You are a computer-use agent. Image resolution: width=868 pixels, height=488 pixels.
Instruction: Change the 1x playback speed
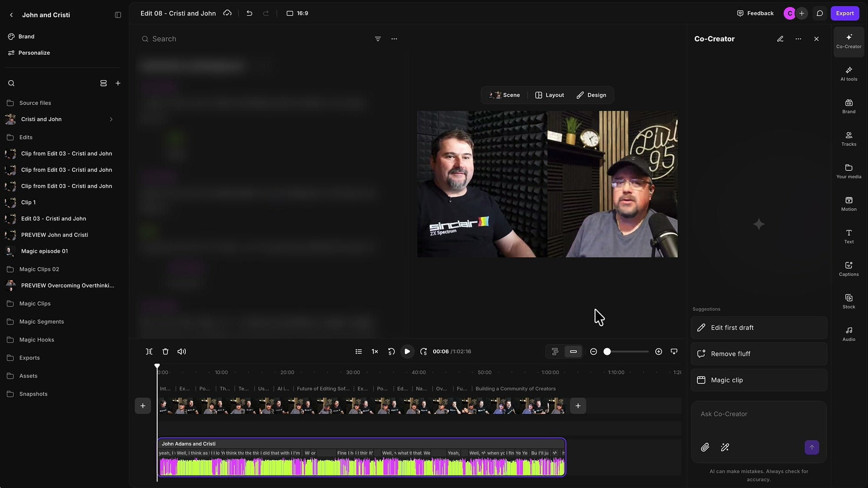click(375, 352)
